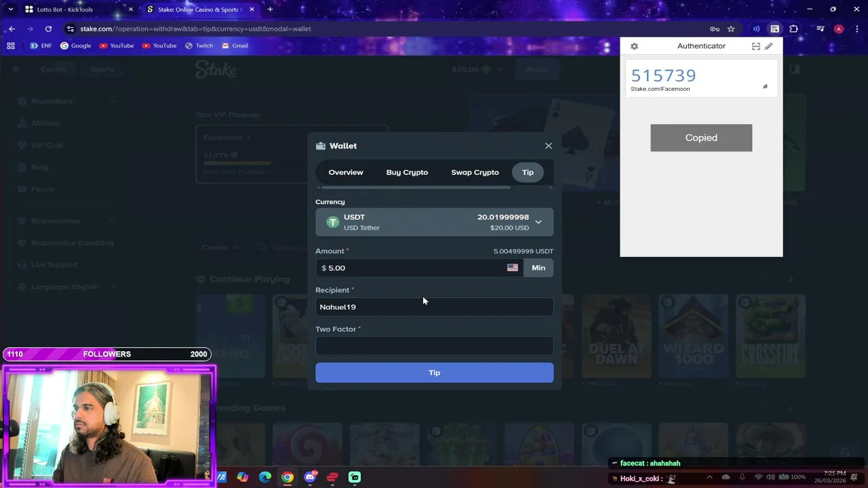Open the ENF bookmark
The width and height of the screenshot is (868, 488).
41,45
